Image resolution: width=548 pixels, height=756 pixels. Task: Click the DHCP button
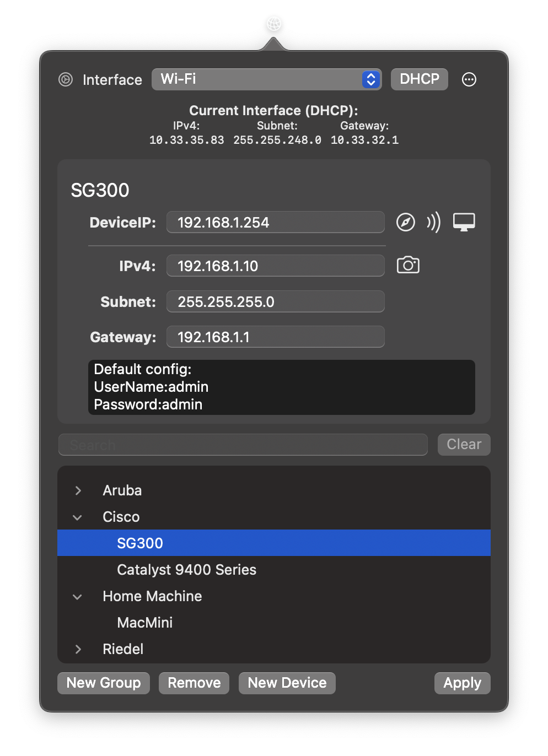[420, 79]
